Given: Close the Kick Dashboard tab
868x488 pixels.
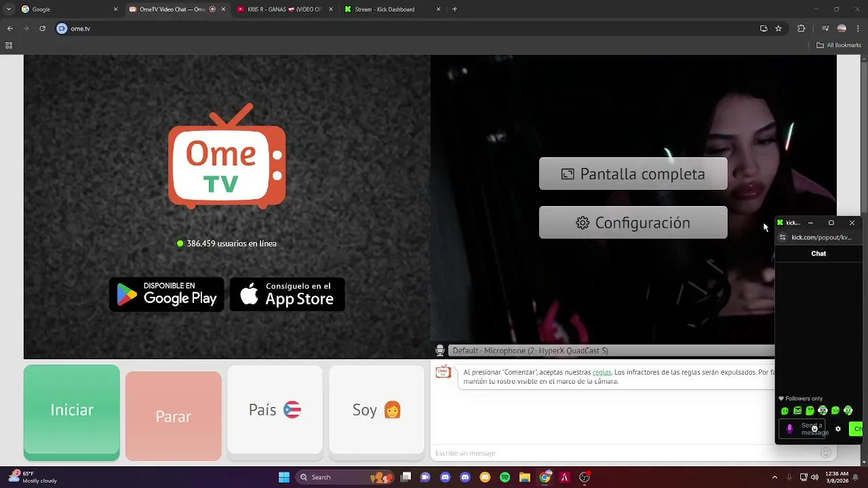Looking at the screenshot, I should (x=438, y=9).
